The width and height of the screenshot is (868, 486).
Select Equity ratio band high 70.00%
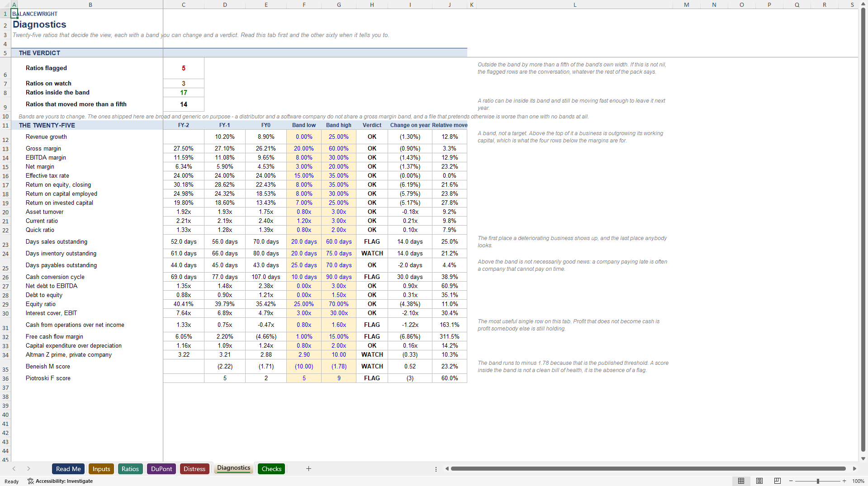click(339, 304)
